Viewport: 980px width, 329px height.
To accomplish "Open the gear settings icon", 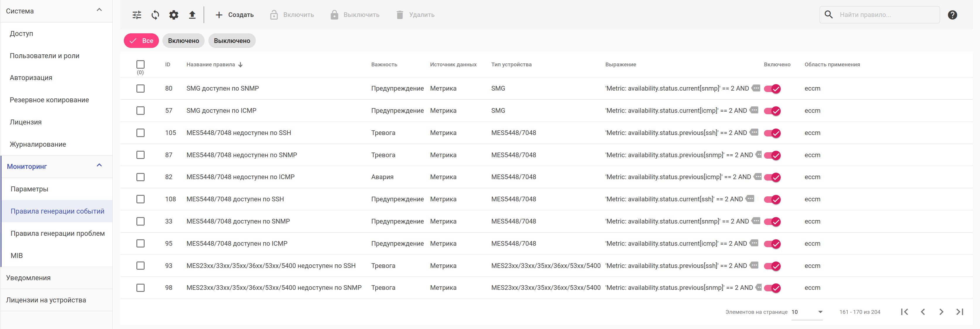I will (174, 15).
